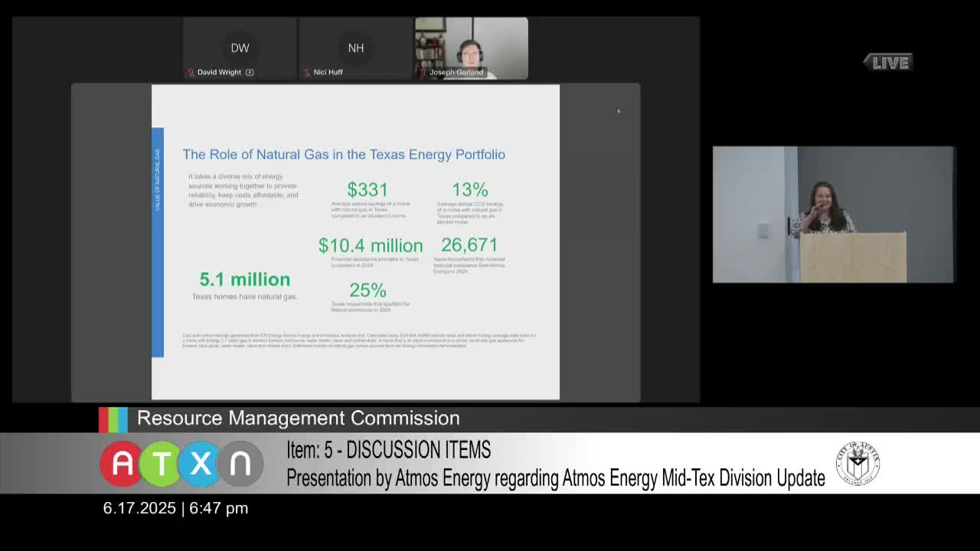The image size is (980, 551).
Task: Click the slide title about Natural Gas
Action: tap(344, 155)
